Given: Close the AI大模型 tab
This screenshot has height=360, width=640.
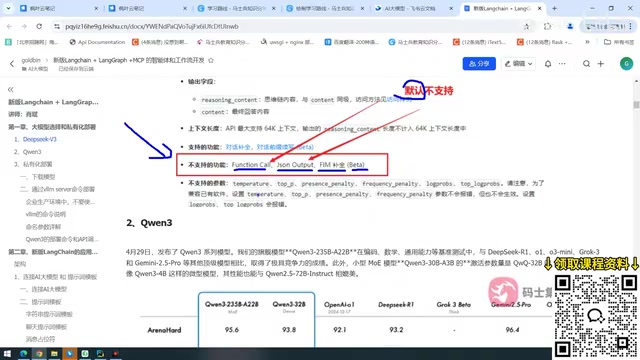Looking at the screenshot, I should pyautogui.click(x=451, y=8).
